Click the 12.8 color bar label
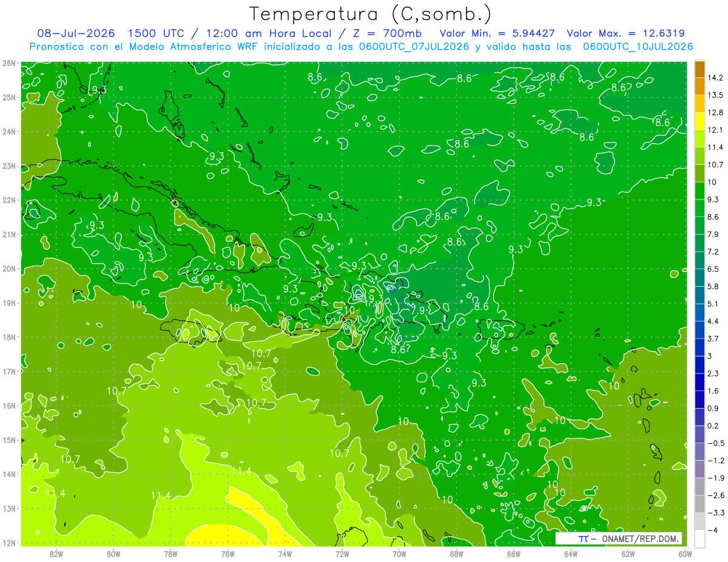Viewport: 728px width, 562px height. [x=716, y=112]
